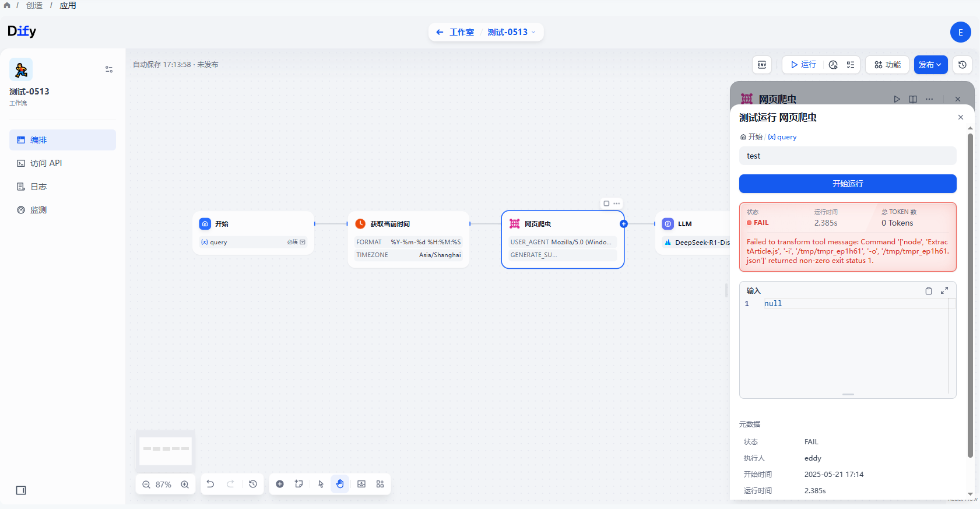The image size is (980, 509).
Task: Redo the canvas change
Action: pyautogui.click(x=230, y=484)
